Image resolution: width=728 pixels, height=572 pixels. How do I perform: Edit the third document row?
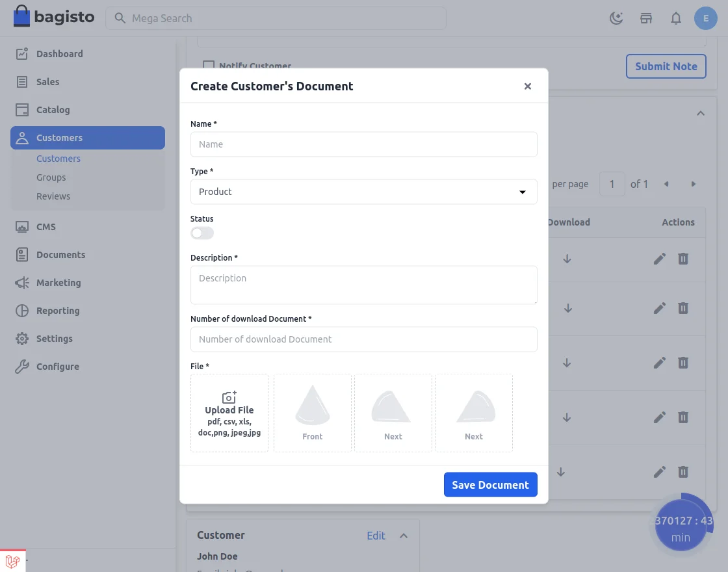tap(660, 363)
